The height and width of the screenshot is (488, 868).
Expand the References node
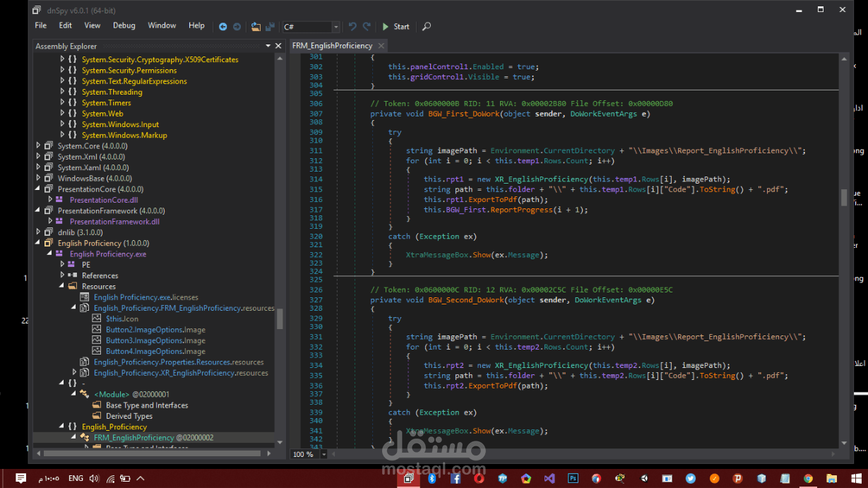(62, 275)
